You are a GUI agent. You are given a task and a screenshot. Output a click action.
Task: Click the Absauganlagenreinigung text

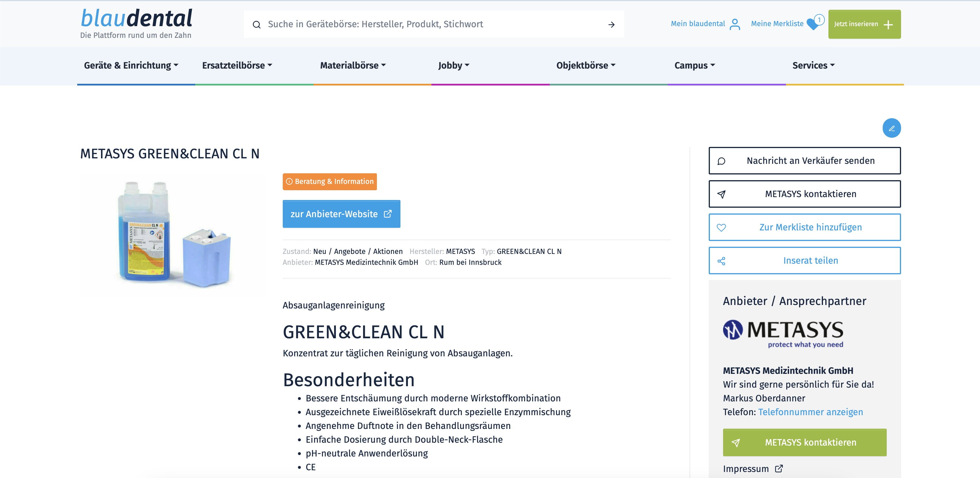(x=333, y=305)
